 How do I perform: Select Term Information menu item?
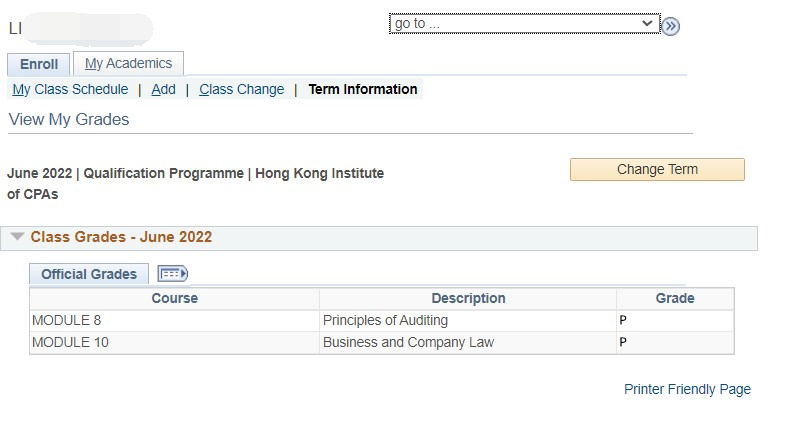point(362,89)
